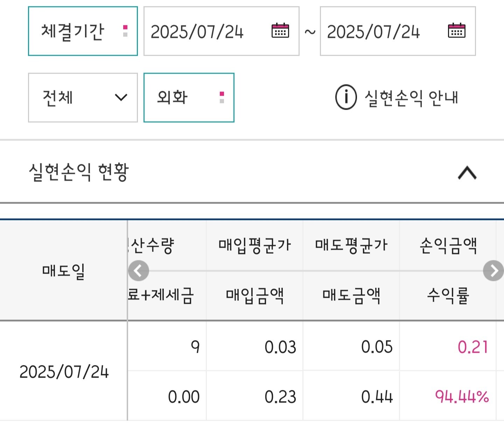This screenshot has width=504, height=432.
Task: Click the info icon beside 실현손익 안내
Action: tap(346, 97)
